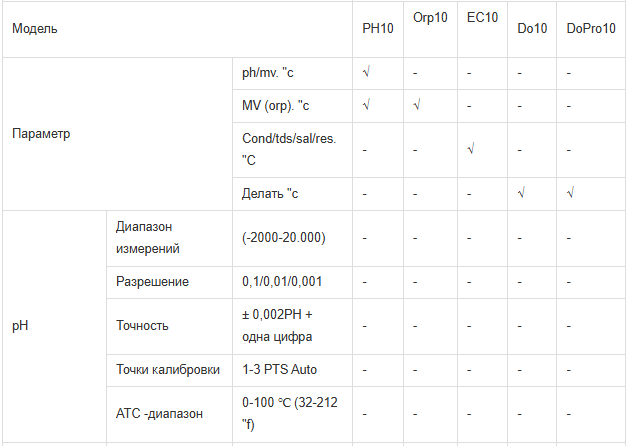Select the Do10 column header

(x=532, y=28)
